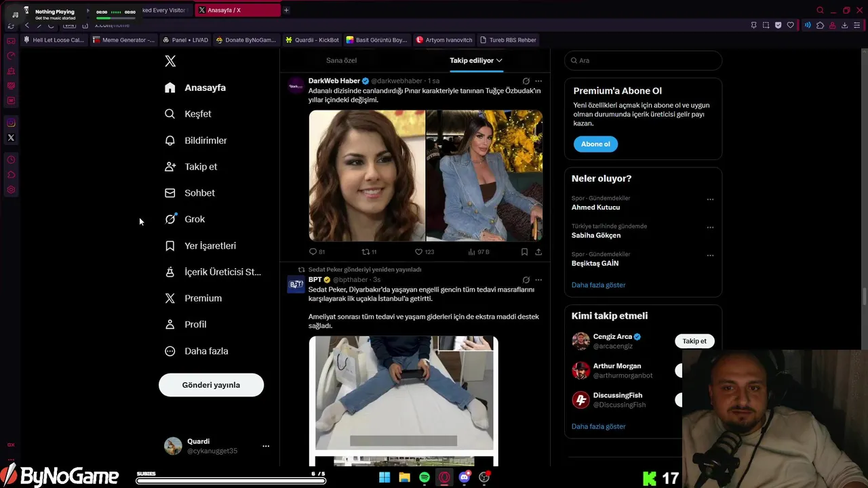Viewport: 868px width, 488px height.
Task: Open browser downloads icon
Action: click(844, 25)
